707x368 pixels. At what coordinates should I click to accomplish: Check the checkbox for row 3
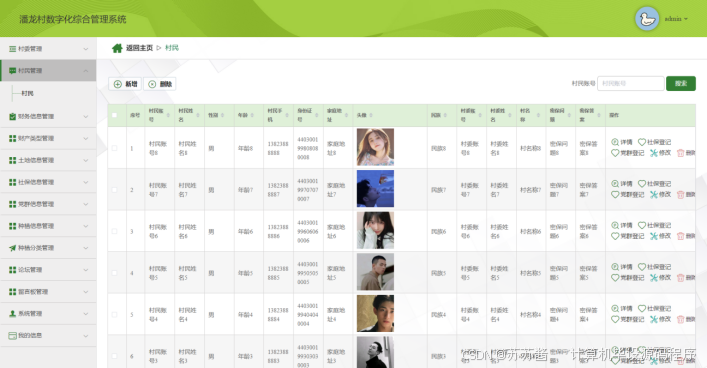[x=115, y=231]
